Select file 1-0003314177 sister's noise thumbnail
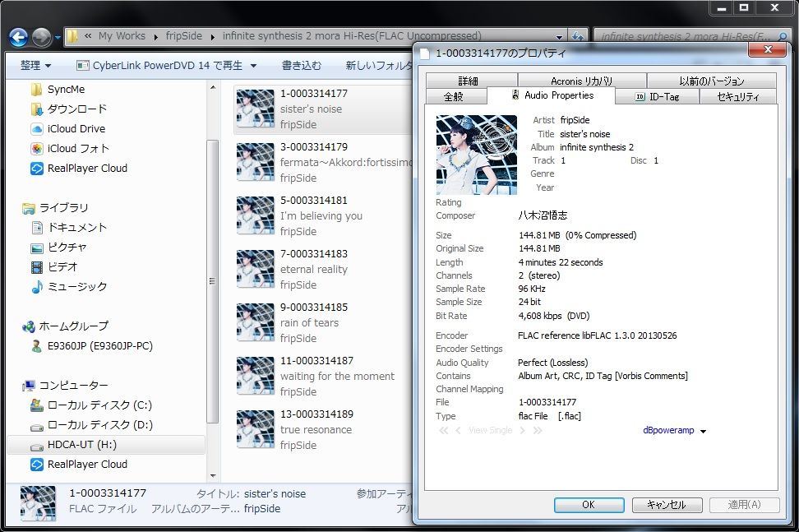This screenshot has width=799, height=532. click(x=256, y=109)
